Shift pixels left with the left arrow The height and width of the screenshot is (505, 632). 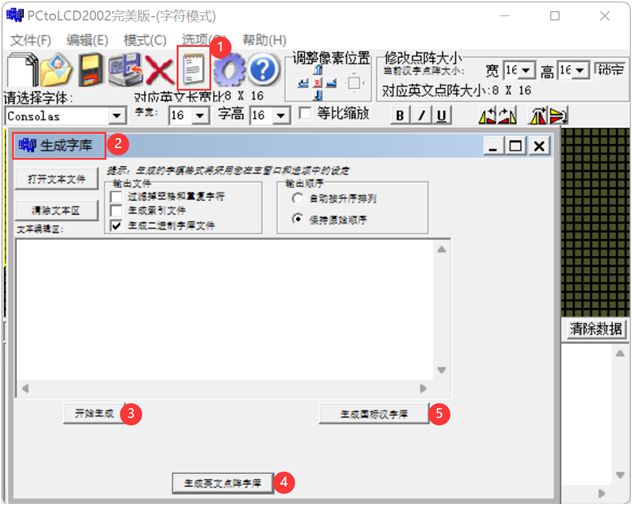click(303, 83)
